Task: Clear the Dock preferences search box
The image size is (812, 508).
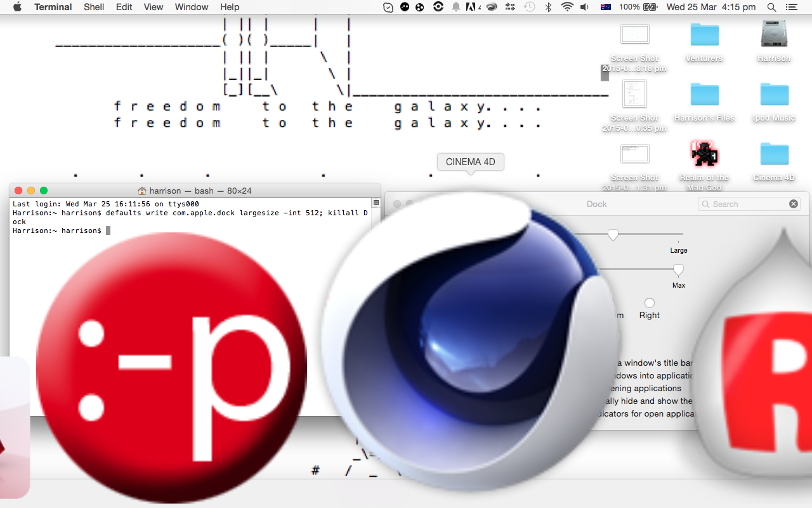Action: coord(793,204)
